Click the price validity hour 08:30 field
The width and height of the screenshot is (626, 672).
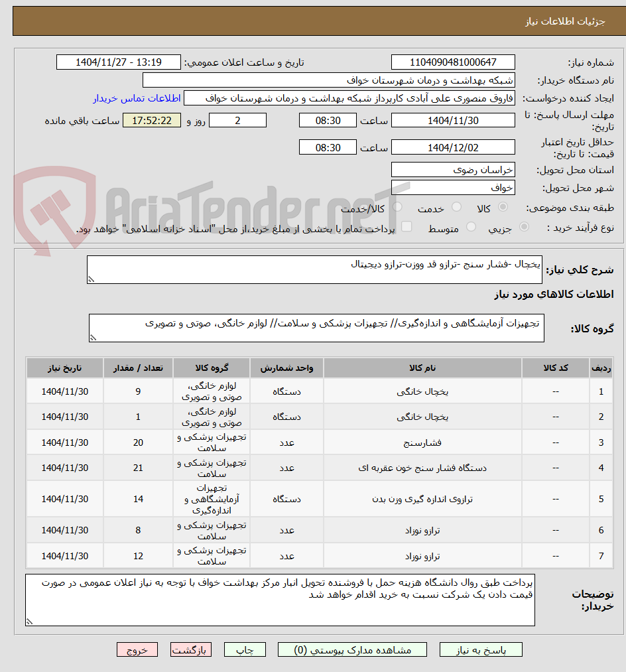click(x=328, y=147)
